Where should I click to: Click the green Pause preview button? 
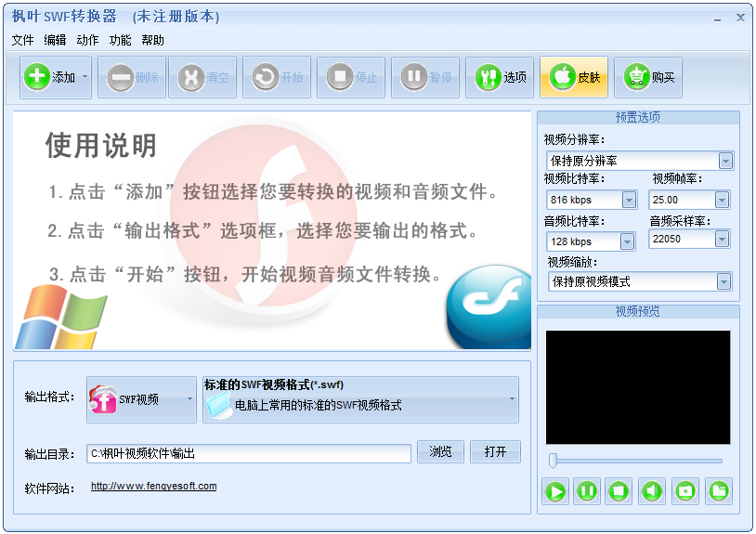click(587, 491)
